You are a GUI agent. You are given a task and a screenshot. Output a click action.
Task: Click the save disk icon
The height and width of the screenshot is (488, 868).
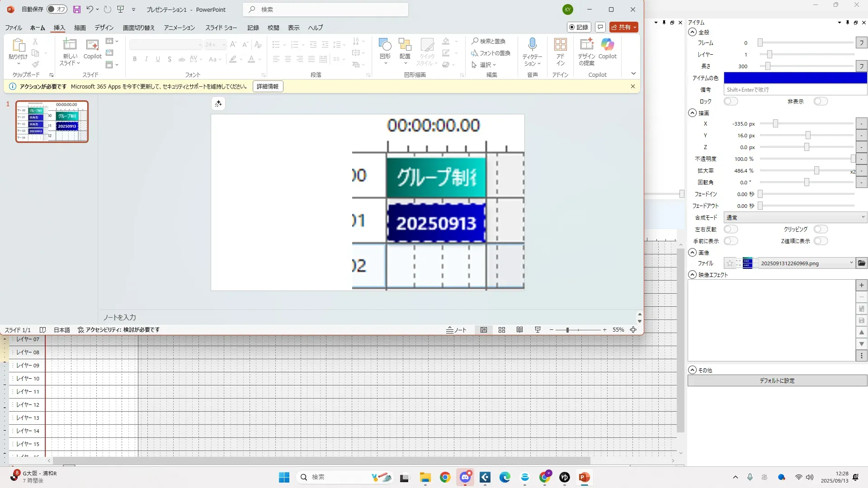coord(77,9)
